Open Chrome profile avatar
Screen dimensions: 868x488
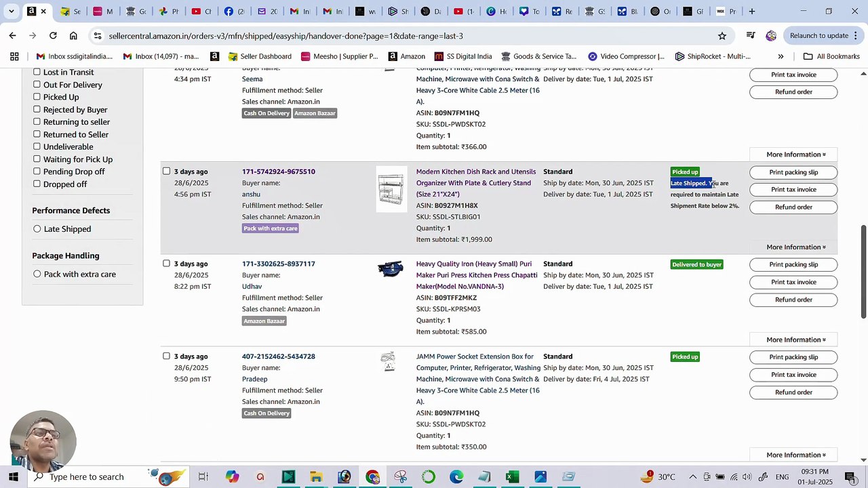click(771, 36)
